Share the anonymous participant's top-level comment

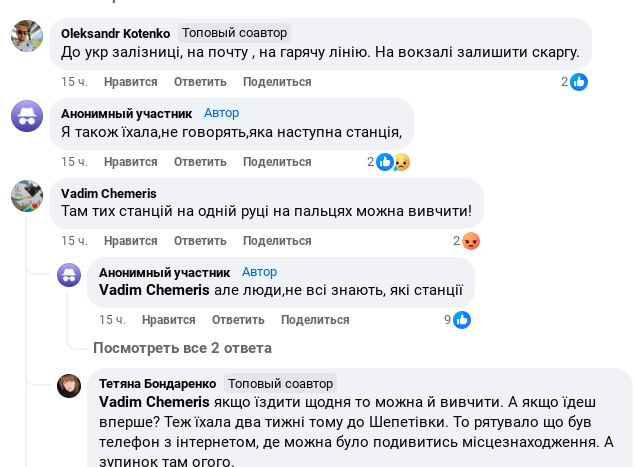[276, 162]
